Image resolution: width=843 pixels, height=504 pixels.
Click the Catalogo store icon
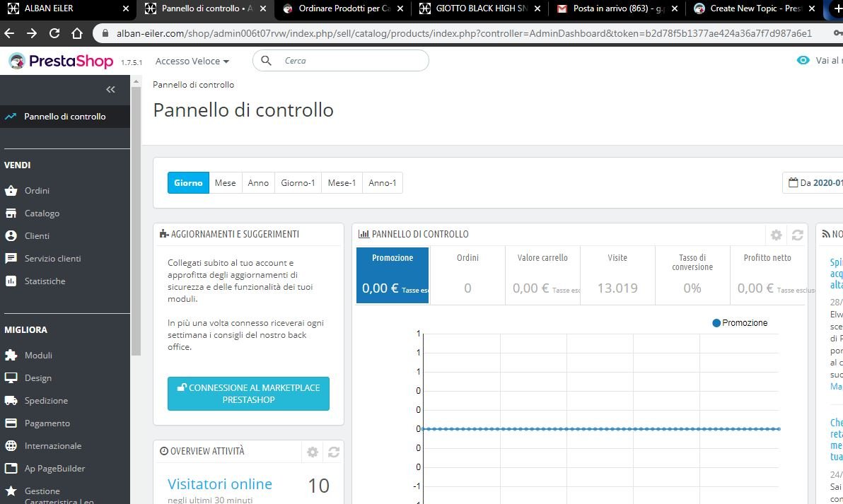coord(11,213)
